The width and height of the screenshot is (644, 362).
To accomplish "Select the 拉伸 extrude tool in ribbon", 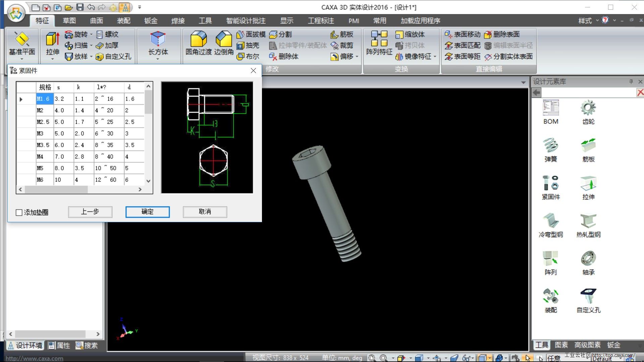I will coord(53,44).
